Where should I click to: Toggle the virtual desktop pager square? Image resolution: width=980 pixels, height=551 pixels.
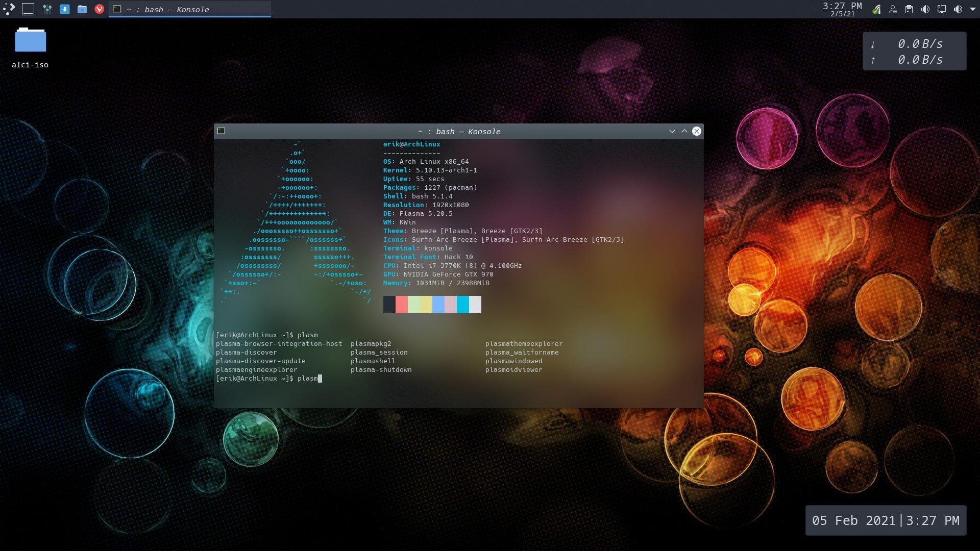click(28, 9)
